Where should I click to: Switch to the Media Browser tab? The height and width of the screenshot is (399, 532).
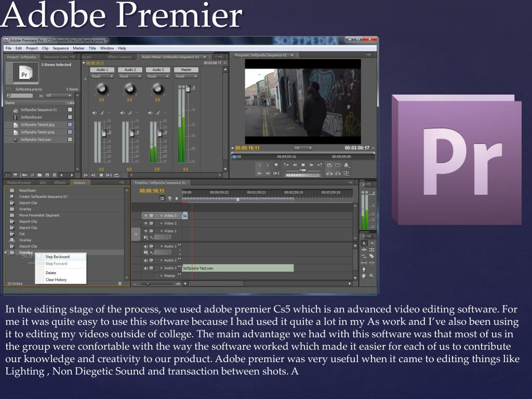(19, 182)
